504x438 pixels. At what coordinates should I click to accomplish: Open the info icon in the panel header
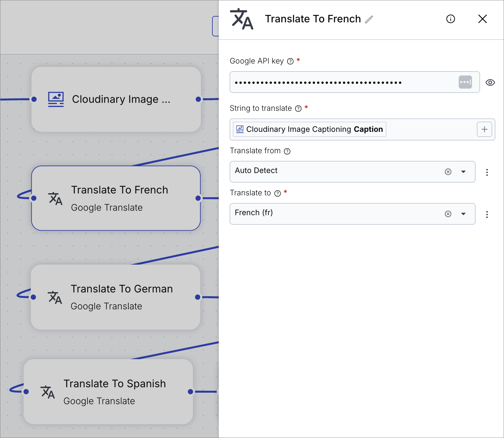click(x=450, y=19)
